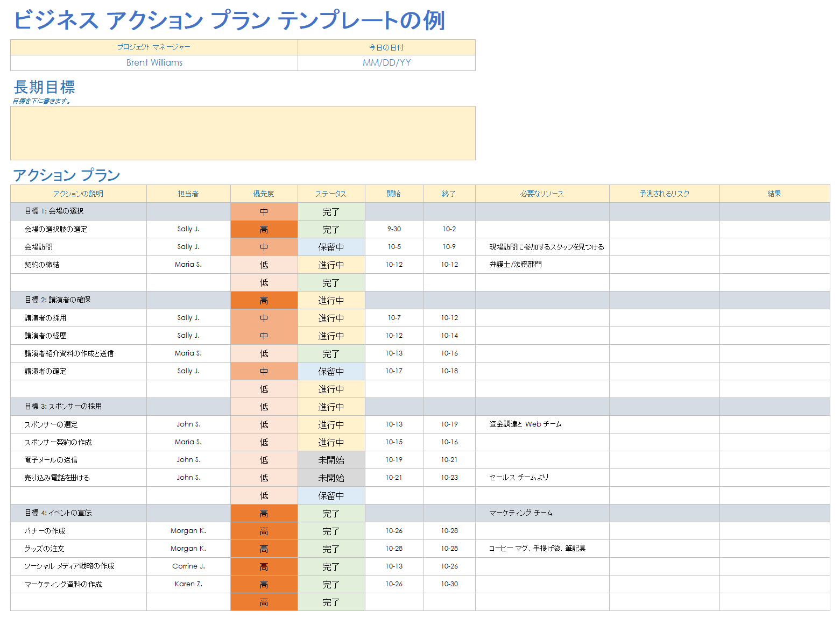The height and width of the screenshot is (618, 840).
Task: Click the 開始 column header
Action: pos(394,194)
